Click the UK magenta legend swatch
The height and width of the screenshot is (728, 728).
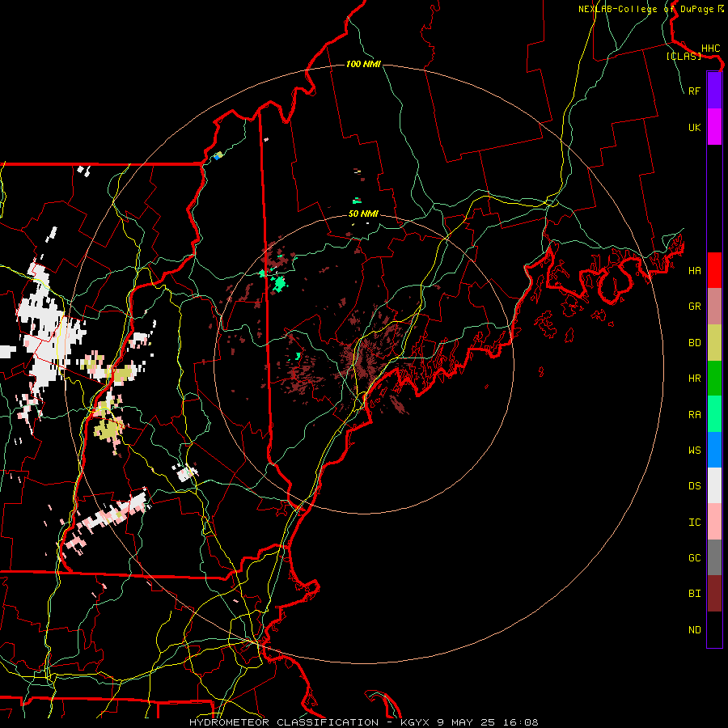tap(714, 127)
